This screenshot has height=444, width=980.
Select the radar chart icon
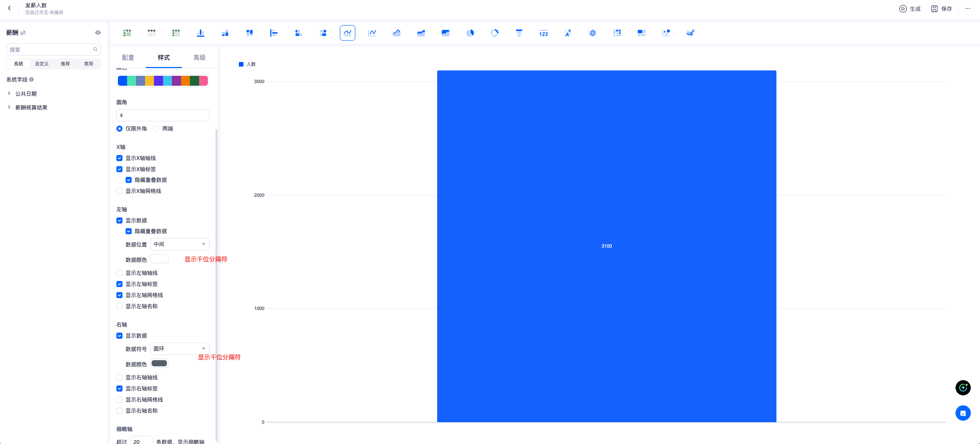click(593, 33)
